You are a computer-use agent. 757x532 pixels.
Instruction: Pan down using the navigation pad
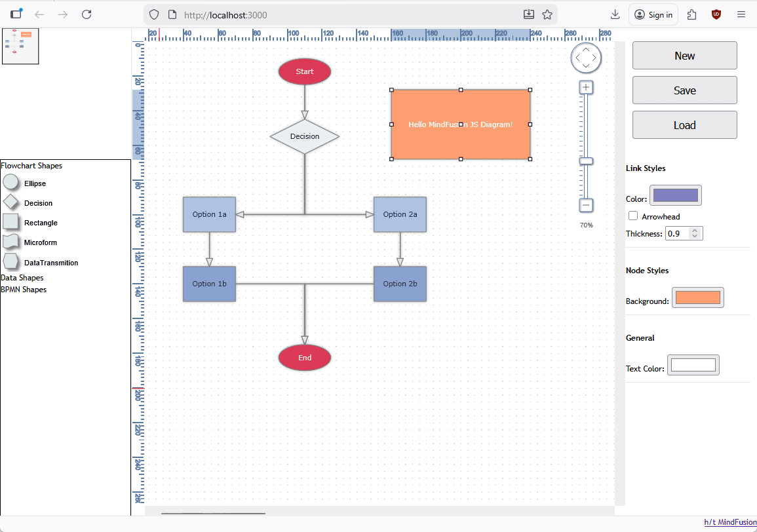(x=586, y=66)
